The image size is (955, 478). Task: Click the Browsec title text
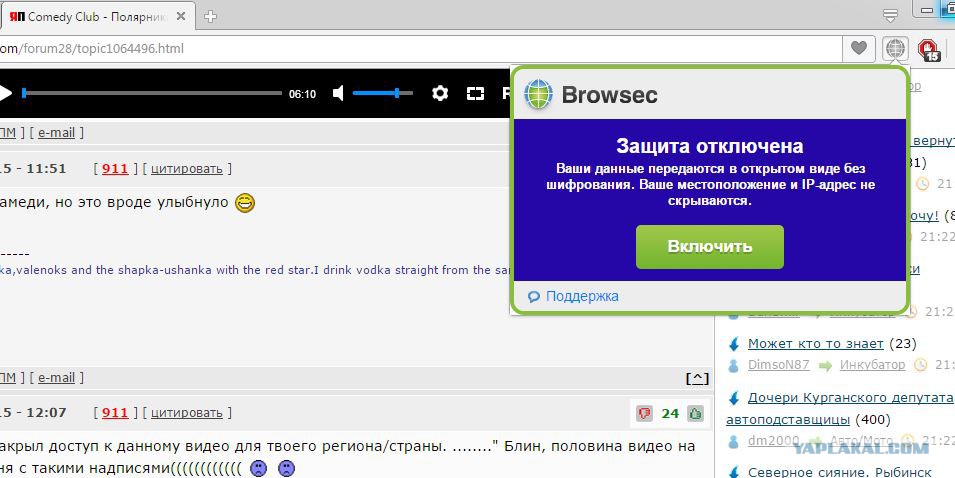tap(609, 94)
